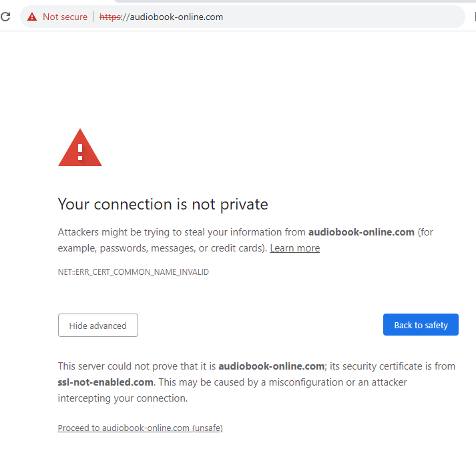Click the "Your connection is not private" heading

pos(163,204)
